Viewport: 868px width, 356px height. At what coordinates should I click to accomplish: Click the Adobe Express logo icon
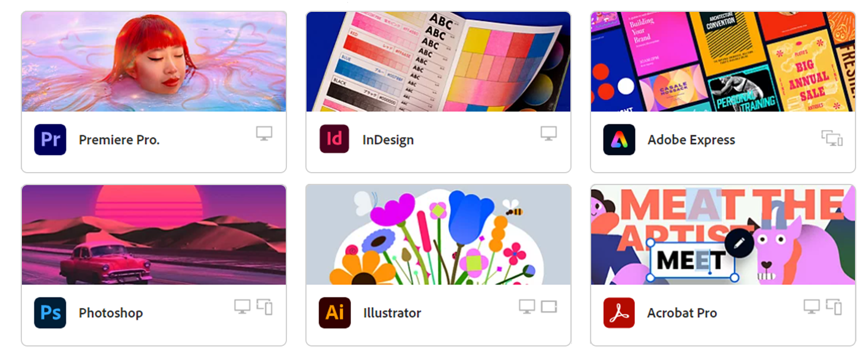click(619, 139)
